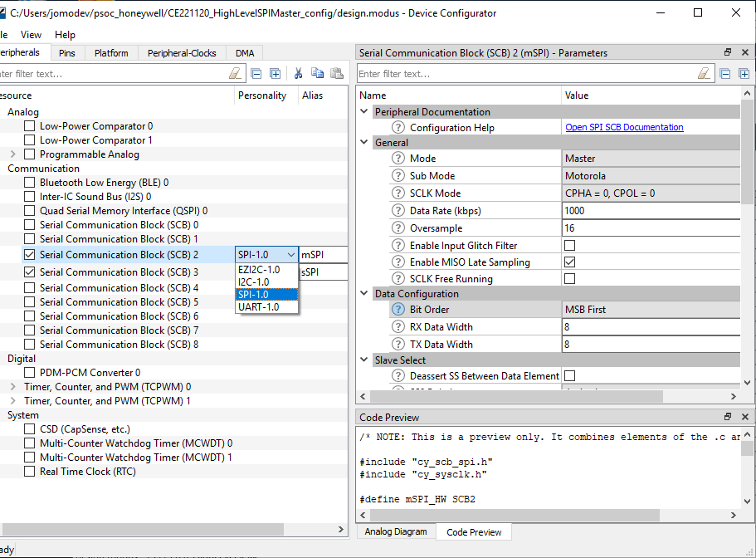756x558 pixels.
Task: Collapse the Data Configuration section
Action: (x=363, y=294)
